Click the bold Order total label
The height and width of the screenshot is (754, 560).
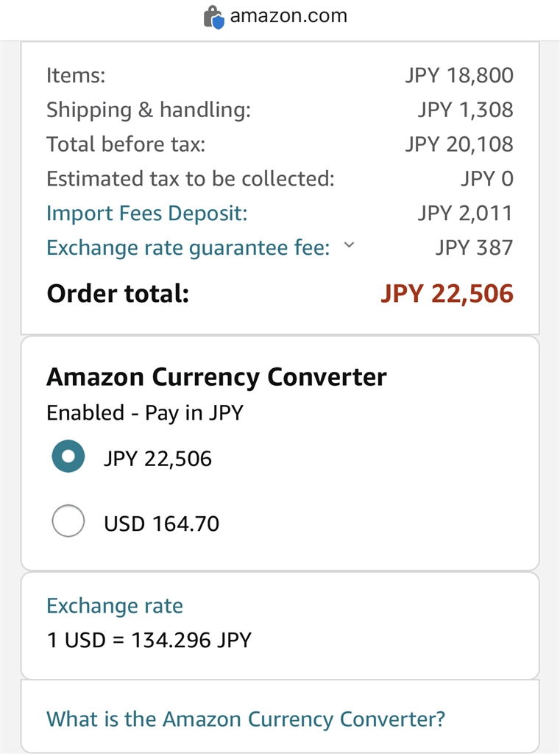(x=118, y=294)
